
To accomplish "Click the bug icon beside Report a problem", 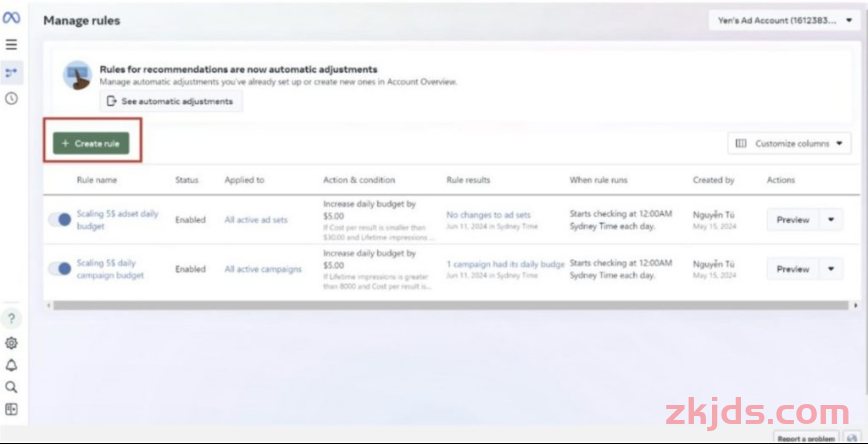I will [851, 438].
